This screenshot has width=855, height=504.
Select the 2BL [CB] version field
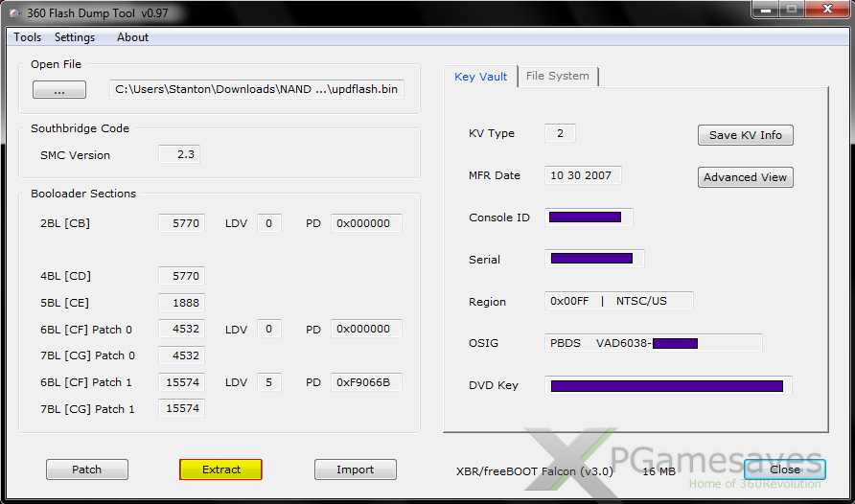pyautogui.click(x=182, y=223)
